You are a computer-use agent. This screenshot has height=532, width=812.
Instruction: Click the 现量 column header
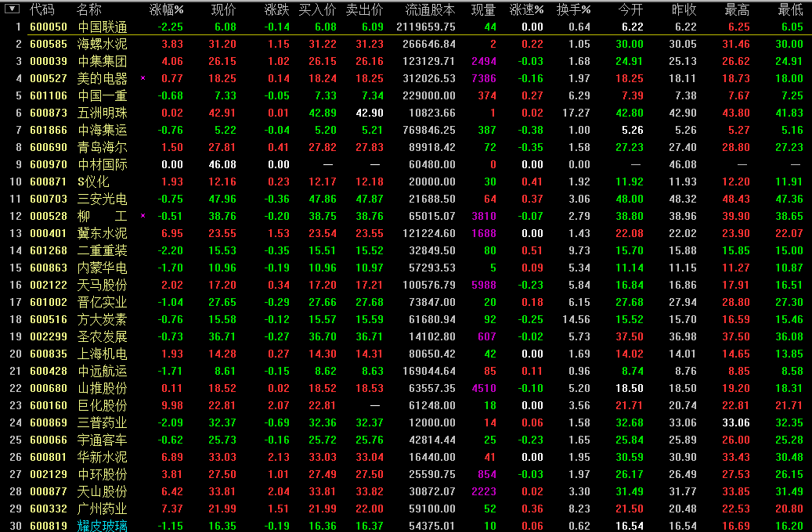pyautogui.click(x=484, y=9)
